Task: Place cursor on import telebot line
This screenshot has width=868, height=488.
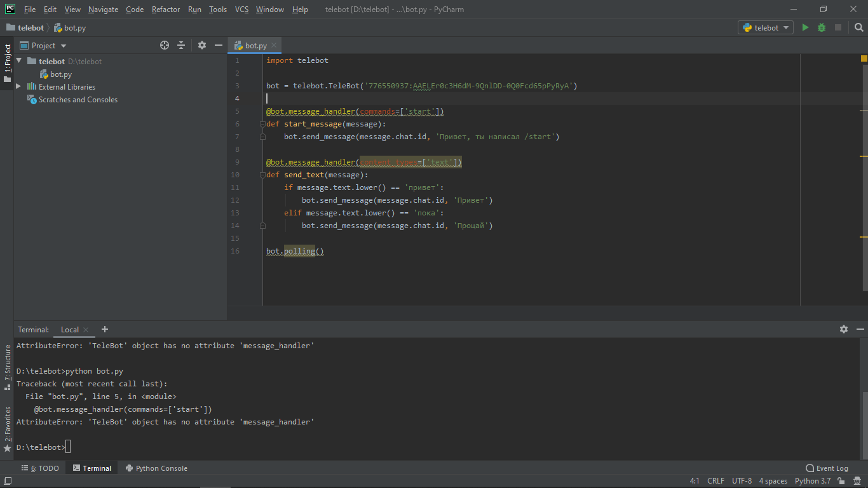Action: (297, 60)
